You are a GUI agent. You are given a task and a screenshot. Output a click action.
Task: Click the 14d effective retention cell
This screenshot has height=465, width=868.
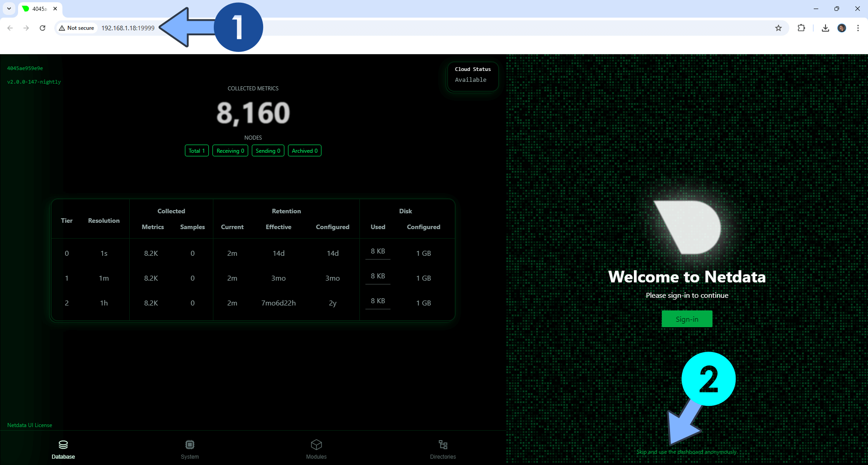point(278,253)
